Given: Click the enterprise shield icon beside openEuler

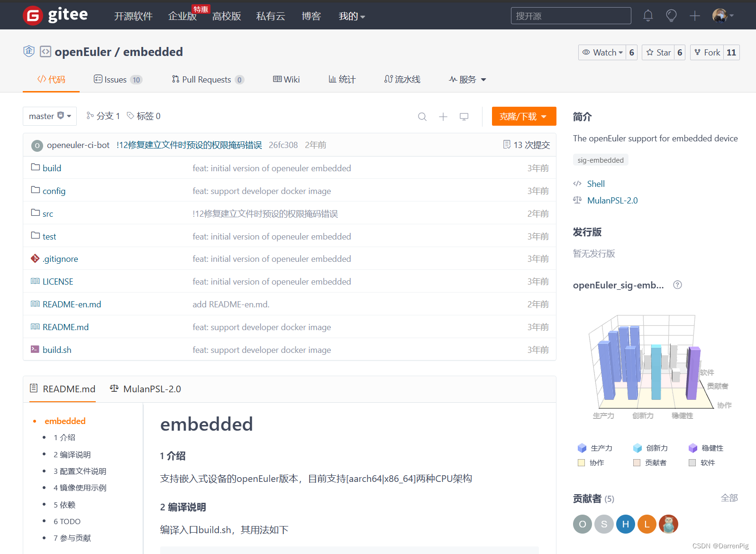Looking at the screenshot, I should (29, 51).
